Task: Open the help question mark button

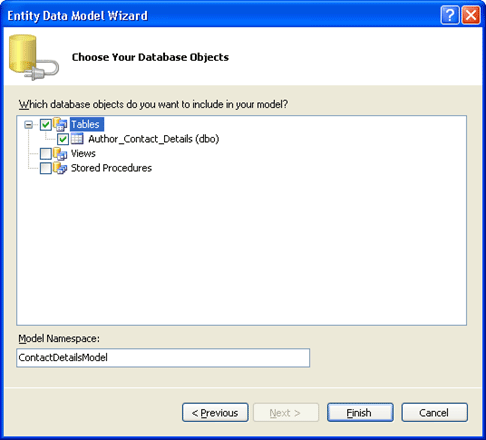Action: tap(450, 15)
